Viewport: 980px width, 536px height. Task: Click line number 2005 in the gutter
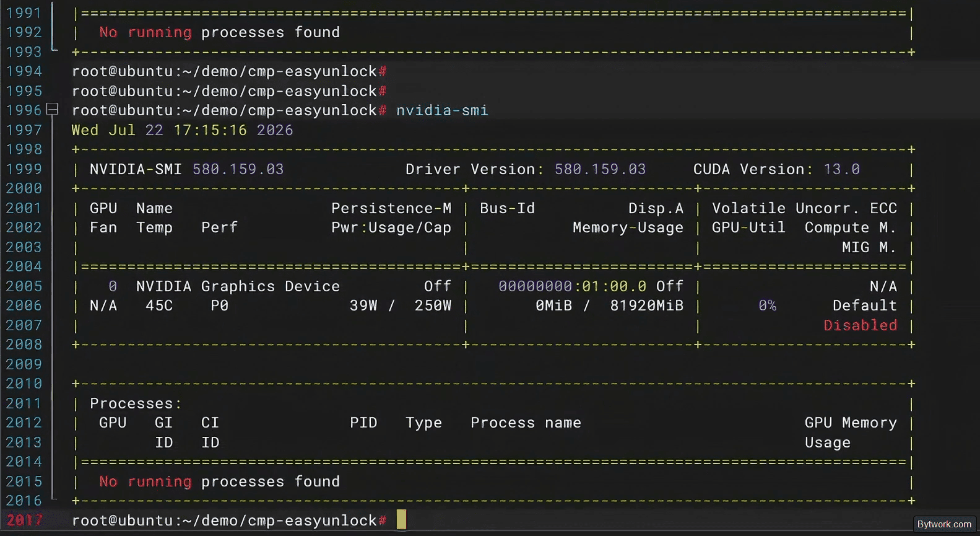[24, 286]
